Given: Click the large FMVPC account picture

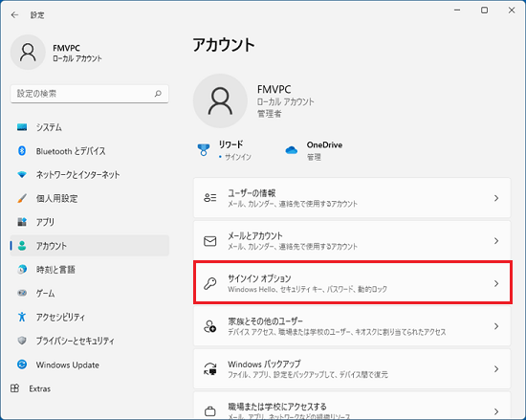Looking at the screenshot, I should [x=220, y=100].
